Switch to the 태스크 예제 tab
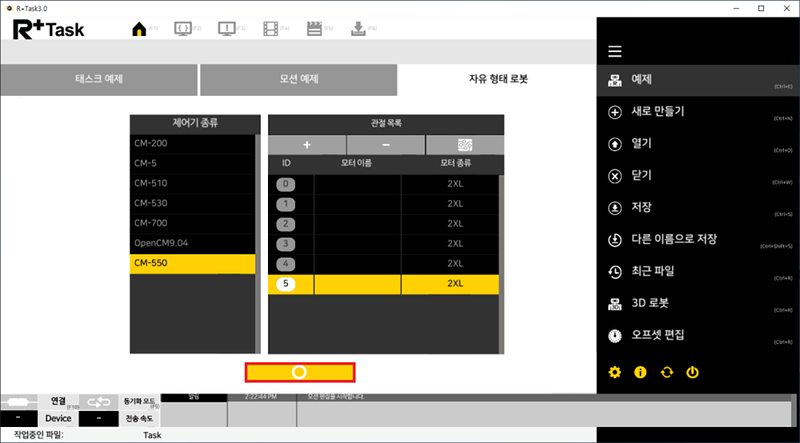This screenshot has width=800, height=443. pyautogui.click(x=98, y=79)
